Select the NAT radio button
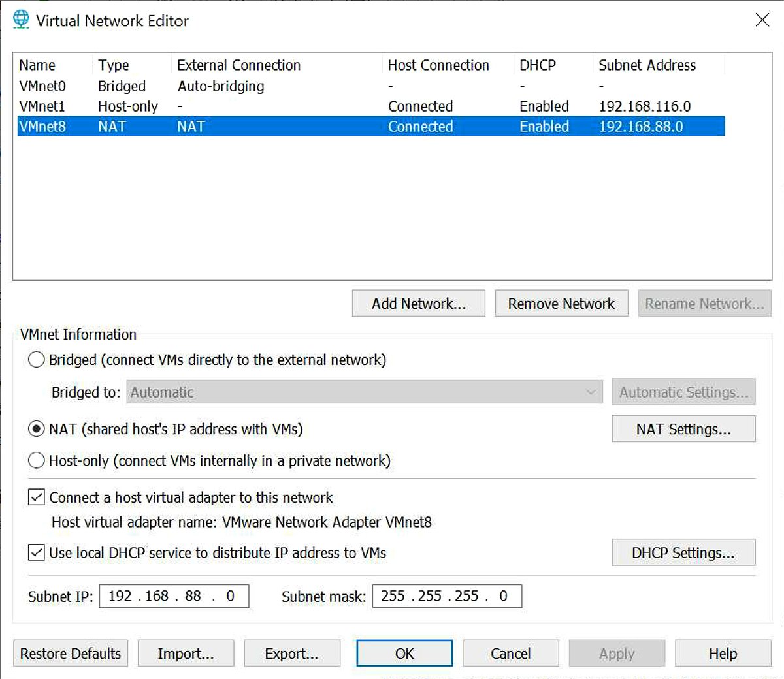 (x=37, y=429)
